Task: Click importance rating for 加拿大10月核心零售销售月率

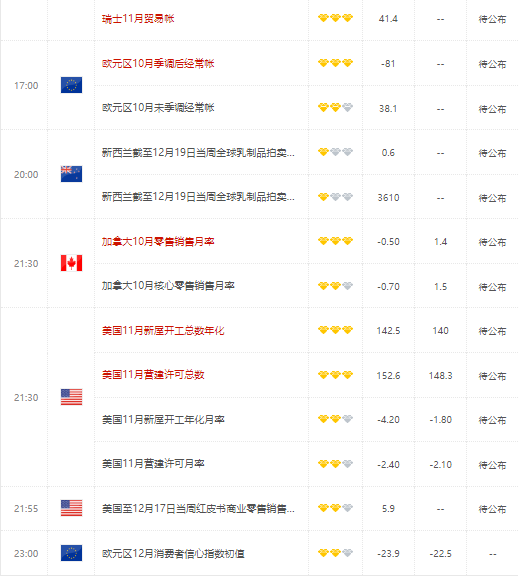Action: tap(335, 286)
